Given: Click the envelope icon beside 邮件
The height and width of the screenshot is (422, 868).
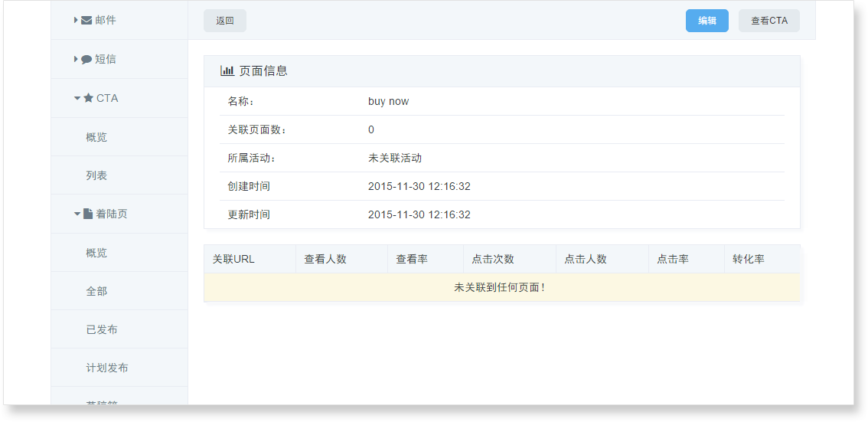Looking at the screenshot, I should [x=86, y=21].
